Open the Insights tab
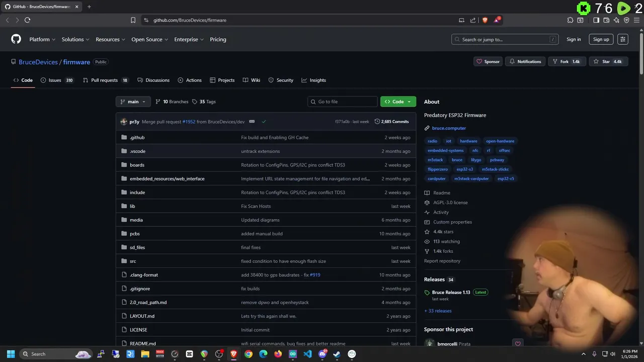 (x=313, y=80)
